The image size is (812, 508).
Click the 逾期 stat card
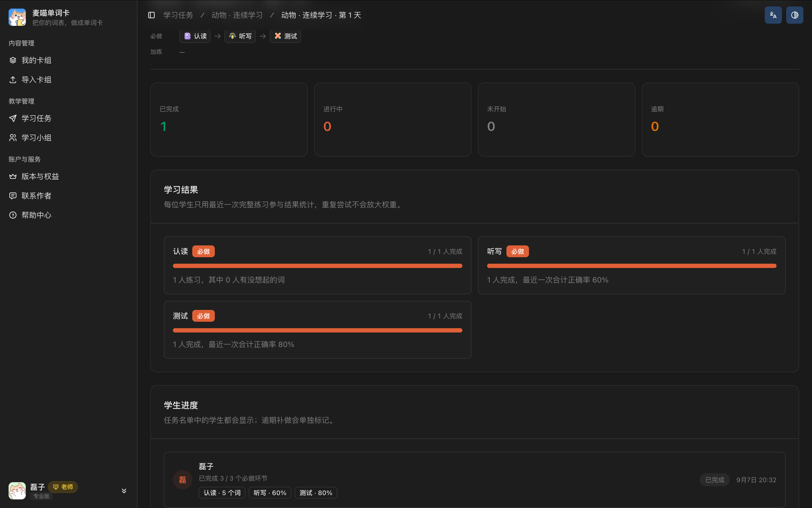720,120
